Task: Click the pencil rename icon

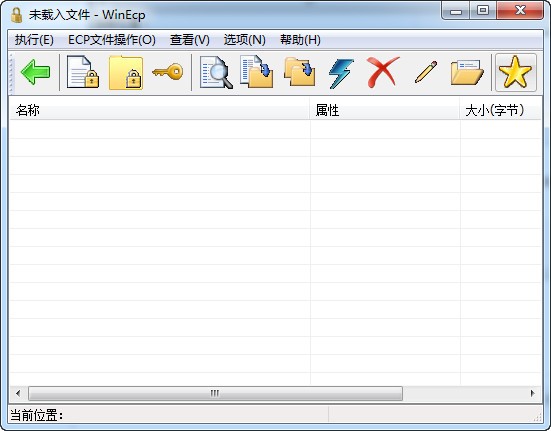Action: [426, 72]
